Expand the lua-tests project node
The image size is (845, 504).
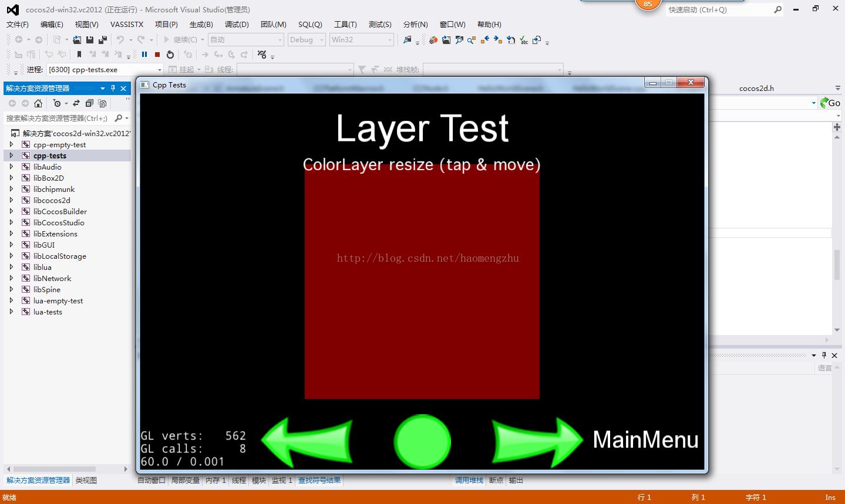[x=11, y=312]
